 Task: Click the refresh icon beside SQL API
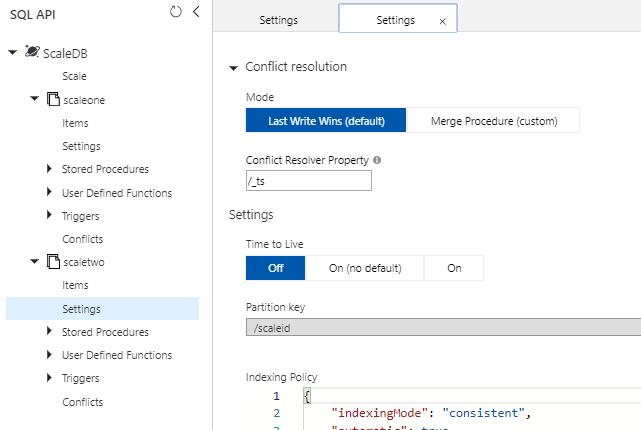click(x=176, y=12)
